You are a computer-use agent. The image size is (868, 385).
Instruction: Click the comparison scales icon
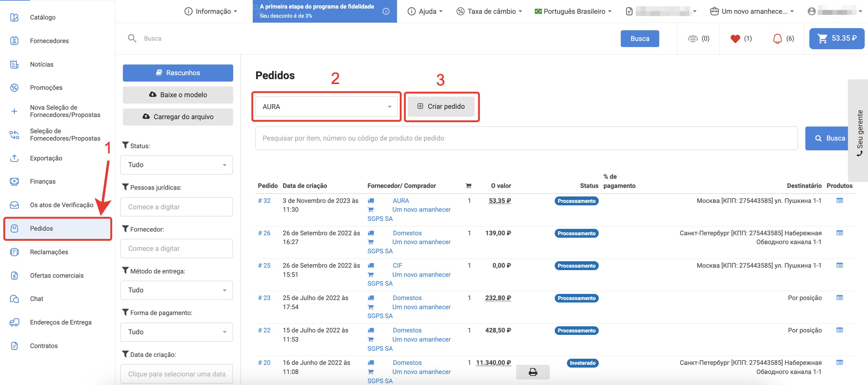693,39
